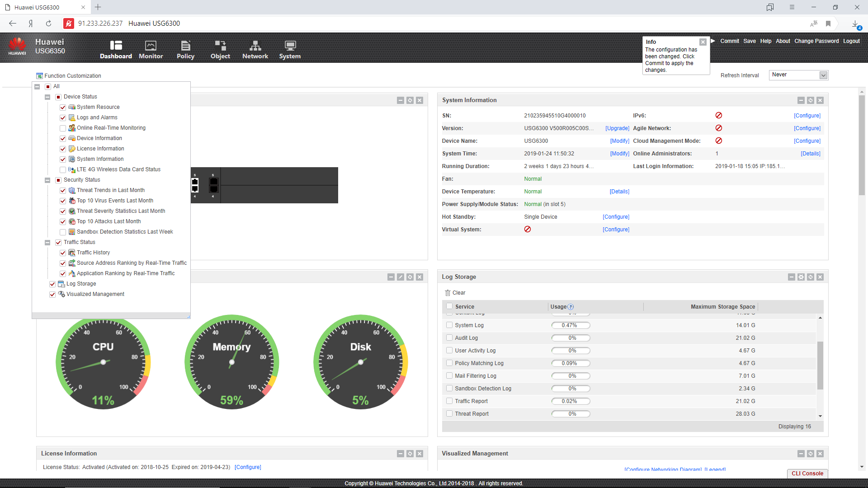Uncheck the Traffic History checkbox

[63, 253]
